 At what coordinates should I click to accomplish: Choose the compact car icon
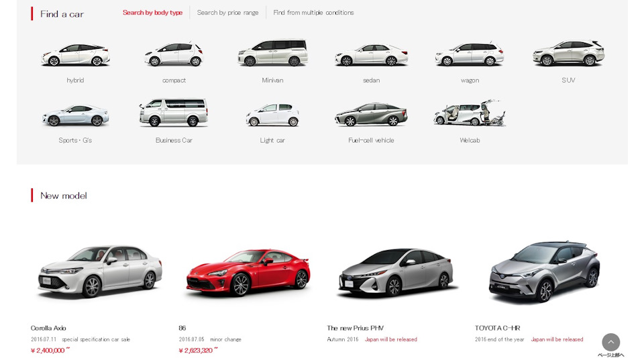(174, 54)
